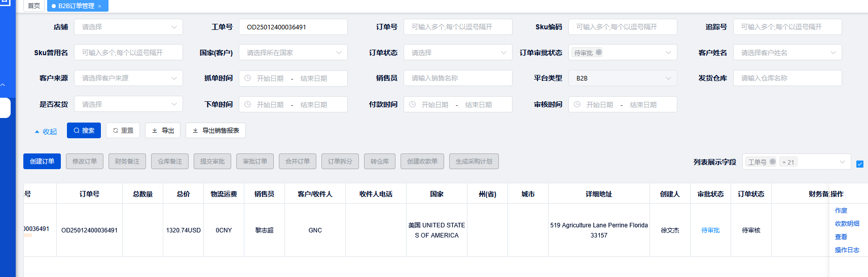
Task: Remove the 工单号 column tag
Action: click(x=773, y=162)
